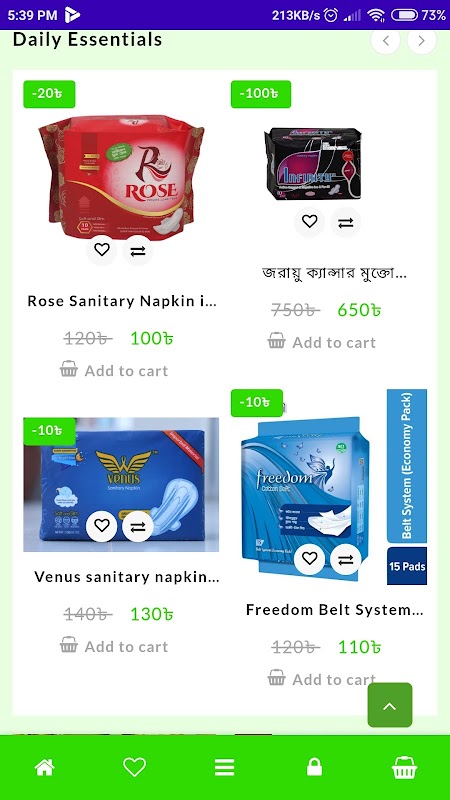The image size is (450, 800).
Task: View the Rose napkin product image
Action: [x=121, y=176]
